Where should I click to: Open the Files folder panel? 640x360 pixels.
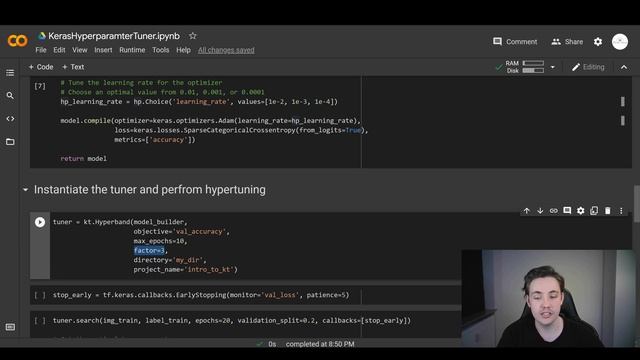[x=10, y=142]
